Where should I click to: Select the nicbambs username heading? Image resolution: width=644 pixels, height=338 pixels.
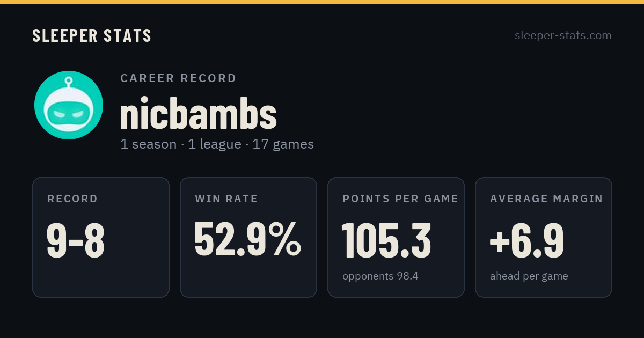click(198, 114)
